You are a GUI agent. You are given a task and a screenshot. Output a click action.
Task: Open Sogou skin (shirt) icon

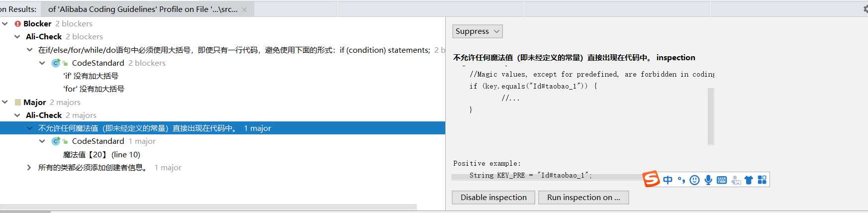click(749, 180)
